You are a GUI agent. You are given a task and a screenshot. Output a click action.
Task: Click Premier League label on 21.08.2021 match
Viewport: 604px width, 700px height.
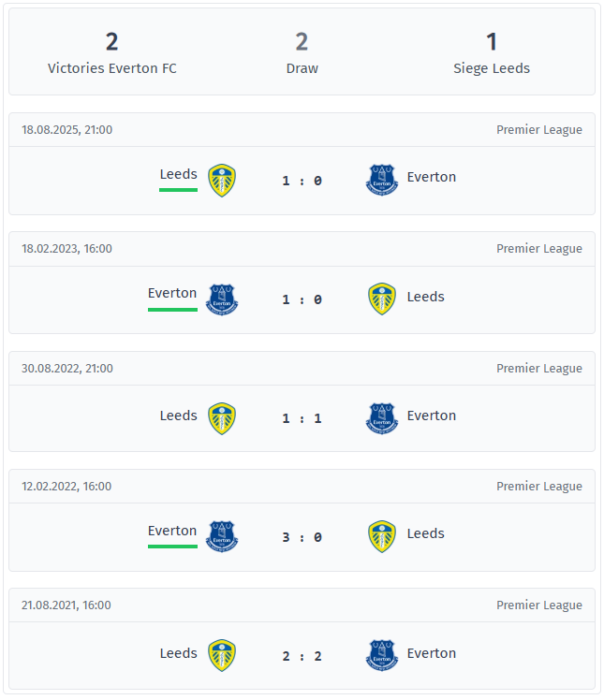tap(538, 605)
